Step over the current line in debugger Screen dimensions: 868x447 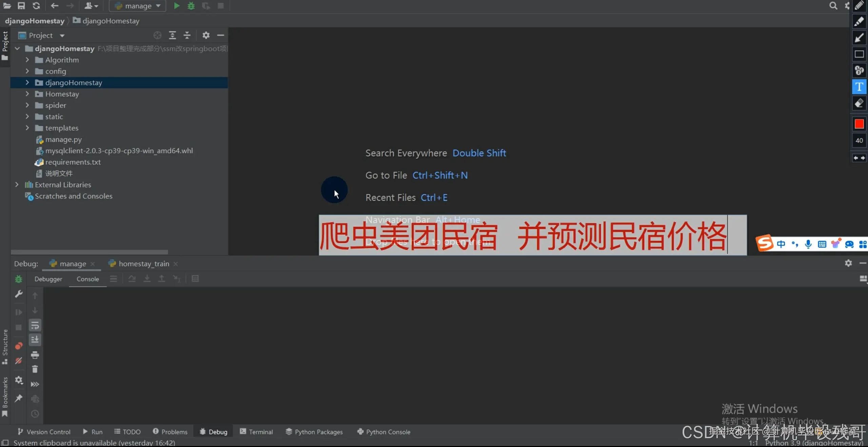pos(132,279)
